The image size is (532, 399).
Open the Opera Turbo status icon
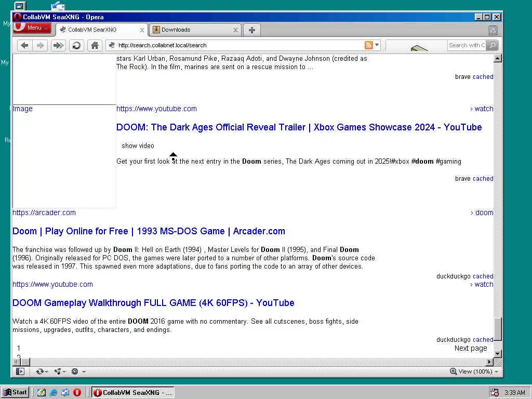coord(75,371)
